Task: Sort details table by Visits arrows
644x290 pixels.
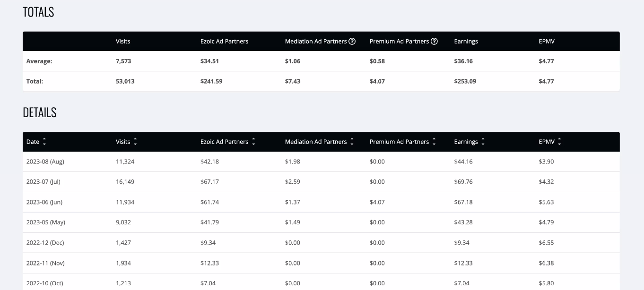Action: 135,142
